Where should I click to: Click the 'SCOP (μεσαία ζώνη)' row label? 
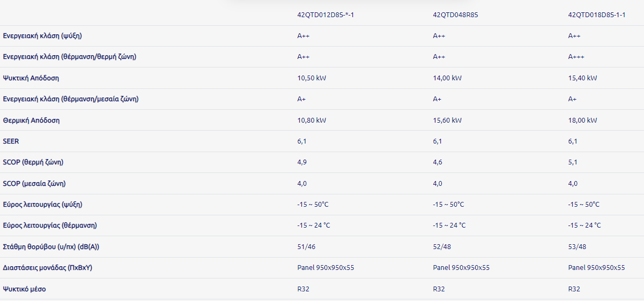point(34,184)
